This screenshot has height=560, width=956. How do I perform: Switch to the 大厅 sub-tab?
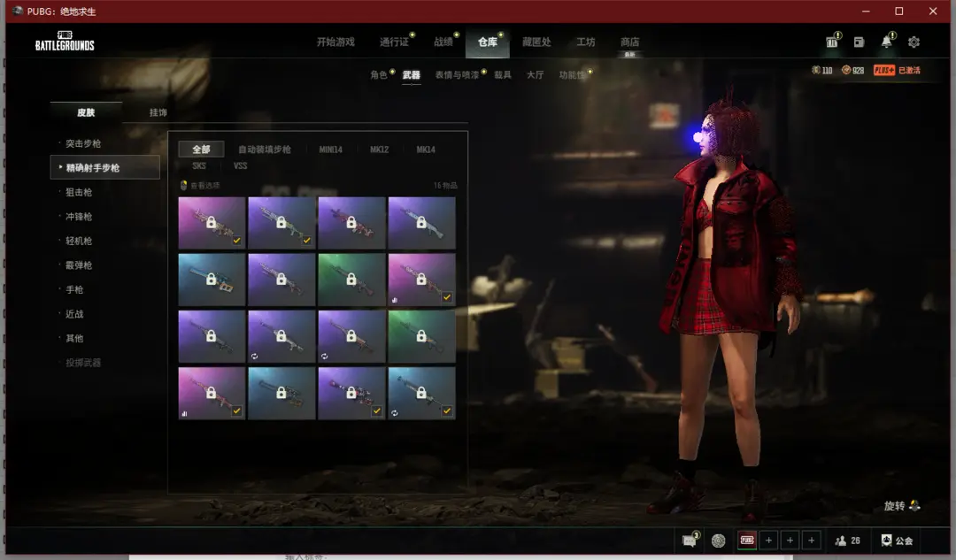[x=535, y=75]
